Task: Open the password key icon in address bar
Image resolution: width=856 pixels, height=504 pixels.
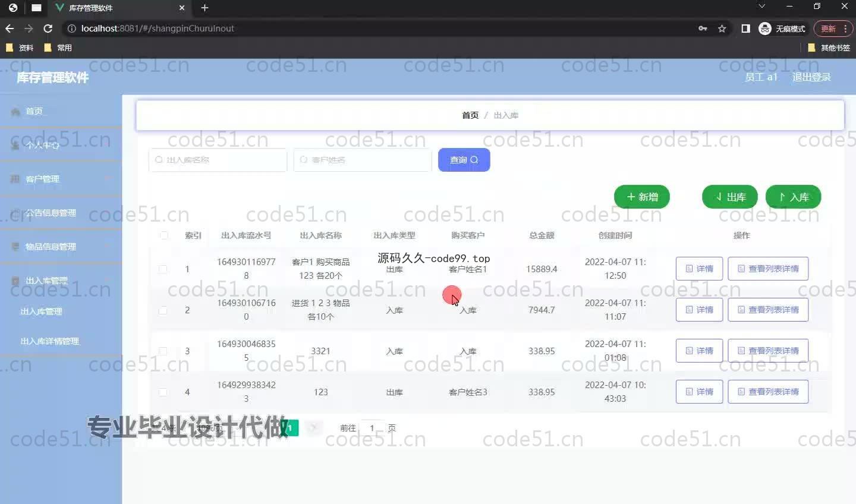Action: 703,29
